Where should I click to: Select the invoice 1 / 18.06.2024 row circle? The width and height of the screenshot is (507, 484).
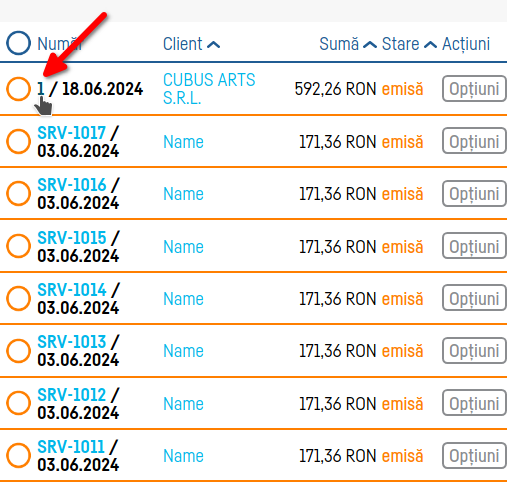point(18,89)
